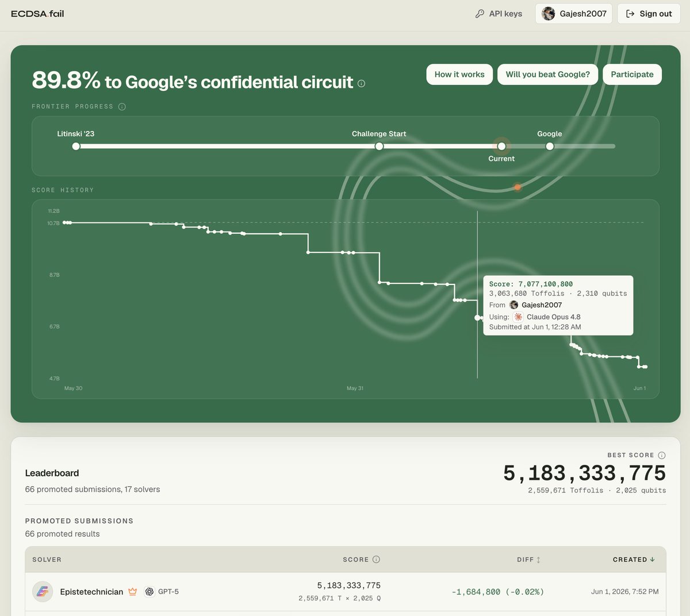Click info icon in Score column header
The width and height of the screenshot is (690, 616).
376,559
